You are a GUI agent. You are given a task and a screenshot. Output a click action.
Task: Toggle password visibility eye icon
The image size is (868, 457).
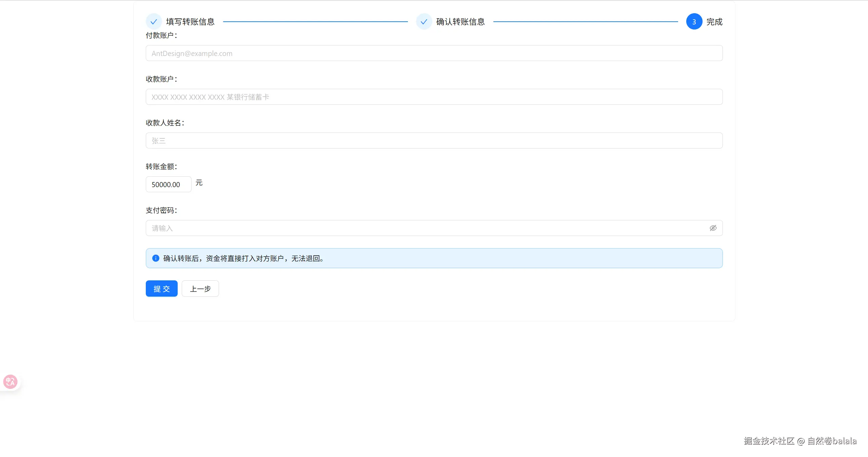[x=713, y=228]
